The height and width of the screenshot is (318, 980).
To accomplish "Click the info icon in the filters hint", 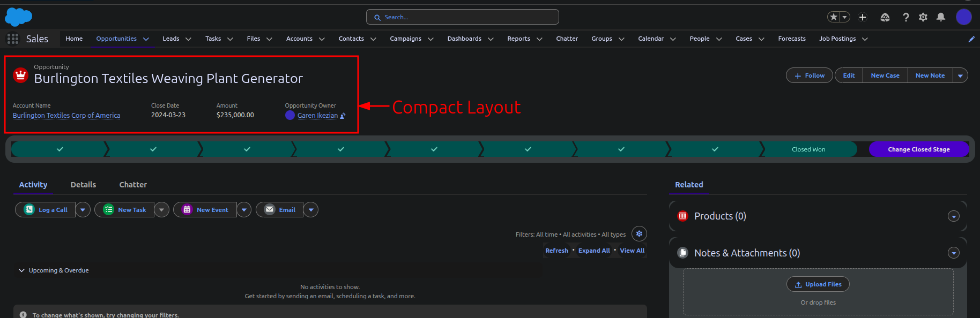I will tap(23, 315).
